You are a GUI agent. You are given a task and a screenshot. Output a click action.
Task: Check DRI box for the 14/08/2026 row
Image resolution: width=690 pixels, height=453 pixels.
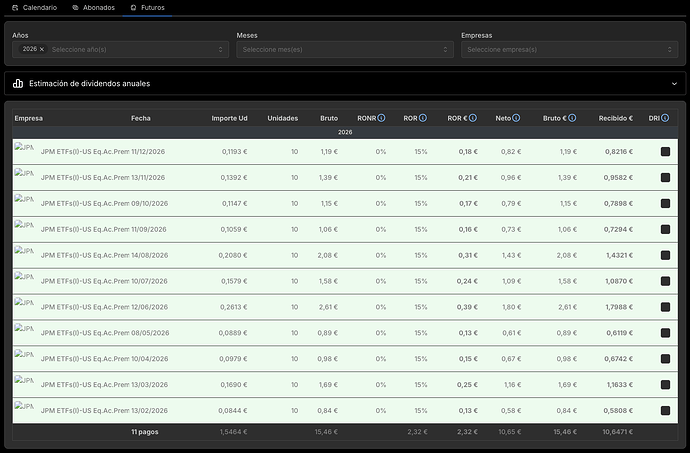pyautogui.click(x=665, y=255)
